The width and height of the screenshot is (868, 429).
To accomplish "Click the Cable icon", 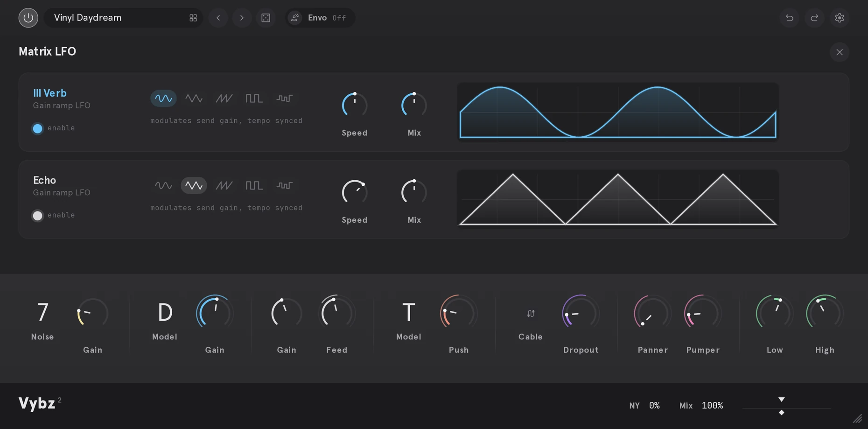I will (531, 314).
